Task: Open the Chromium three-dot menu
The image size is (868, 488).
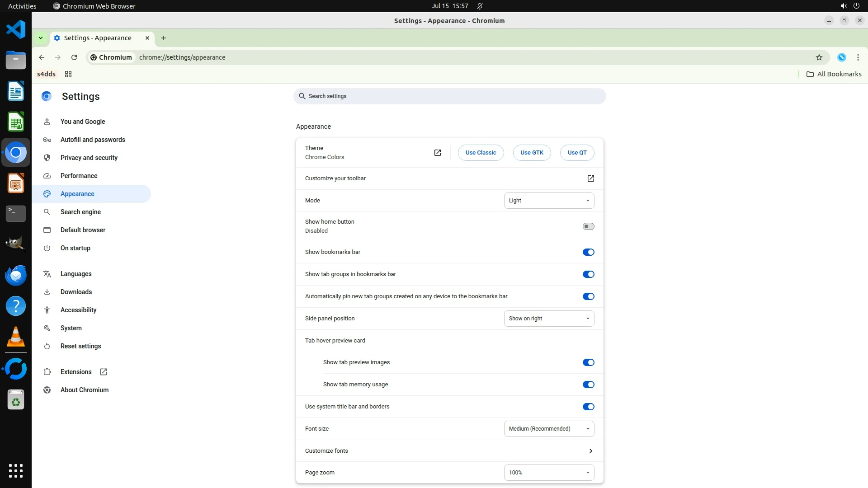Action: click(858, 57)
